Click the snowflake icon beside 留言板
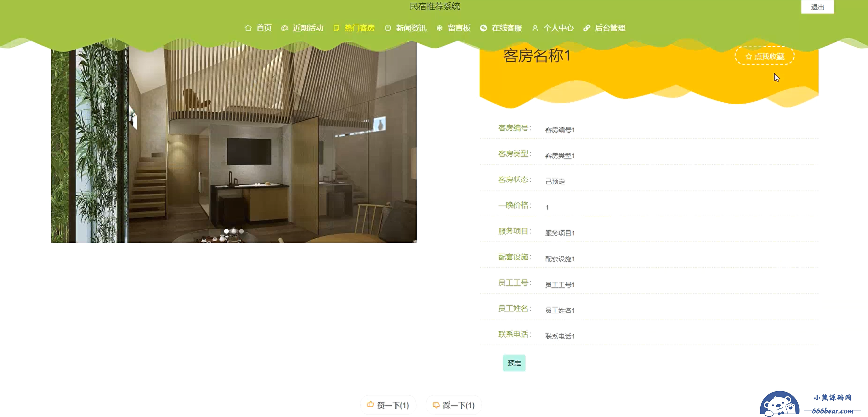 (x=439, y=28)
